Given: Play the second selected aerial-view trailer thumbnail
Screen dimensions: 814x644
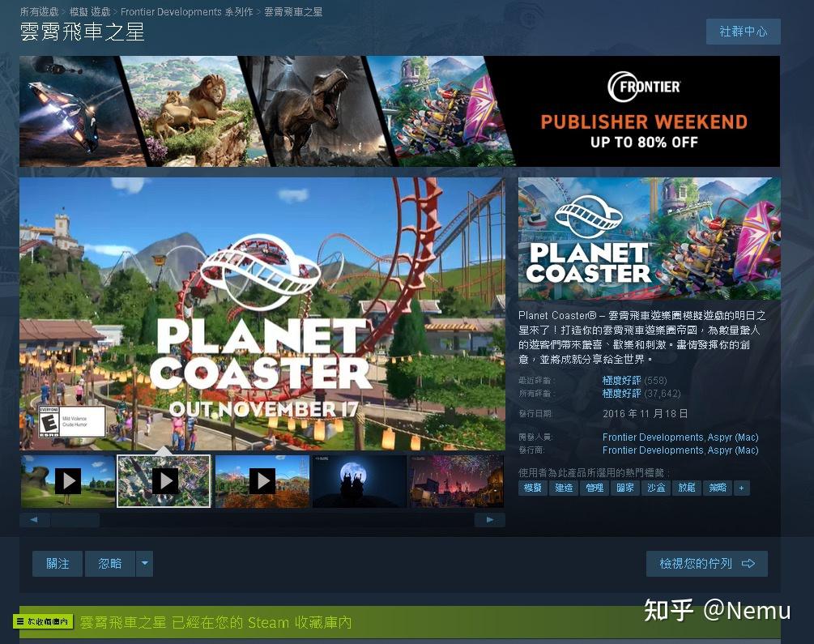Looking at the screenshot, I should tap(164, 481).
